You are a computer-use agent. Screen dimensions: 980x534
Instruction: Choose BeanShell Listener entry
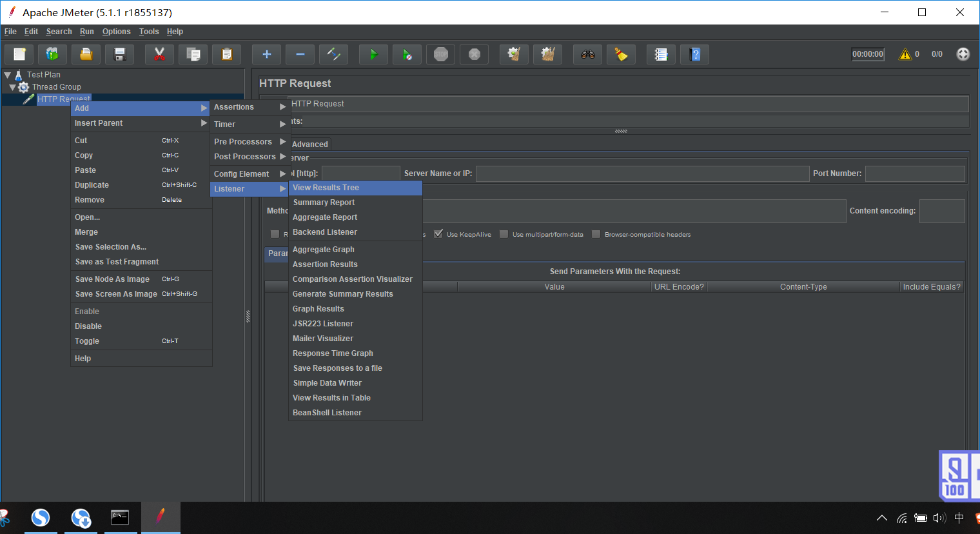356,413
